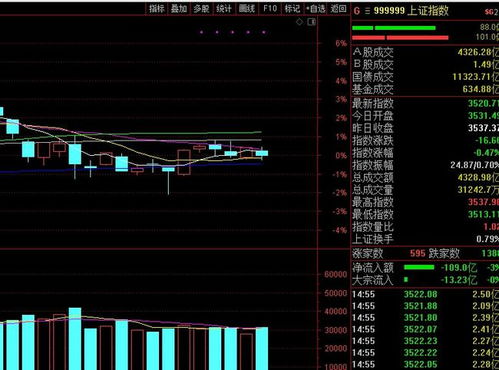Image resolution: width=499 pixels, height=370 pixels.
Task: Select the latest cyan candlestick on chart
Action: point(262,153)
